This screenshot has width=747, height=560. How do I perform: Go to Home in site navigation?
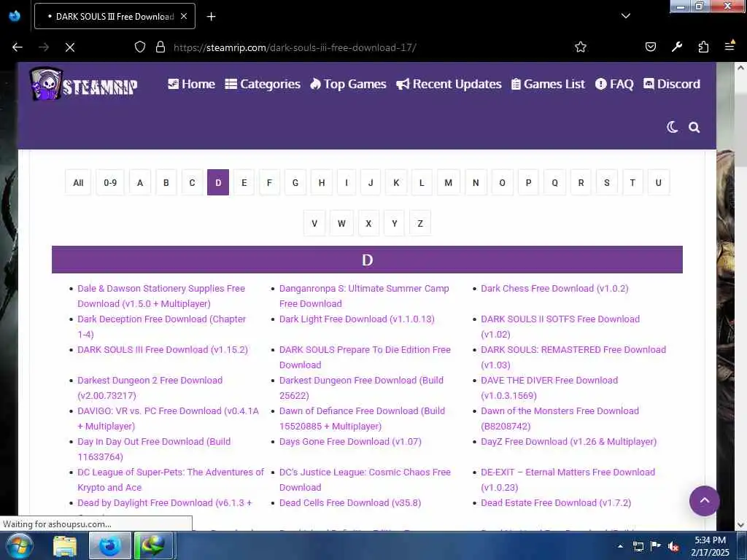pyautogui.click(x=192, y=85)
